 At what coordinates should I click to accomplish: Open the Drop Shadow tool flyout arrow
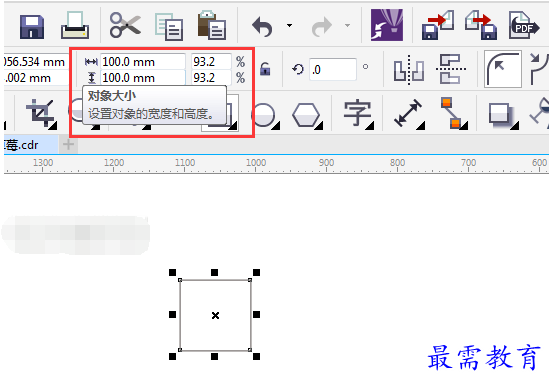[x=514, y=126]
